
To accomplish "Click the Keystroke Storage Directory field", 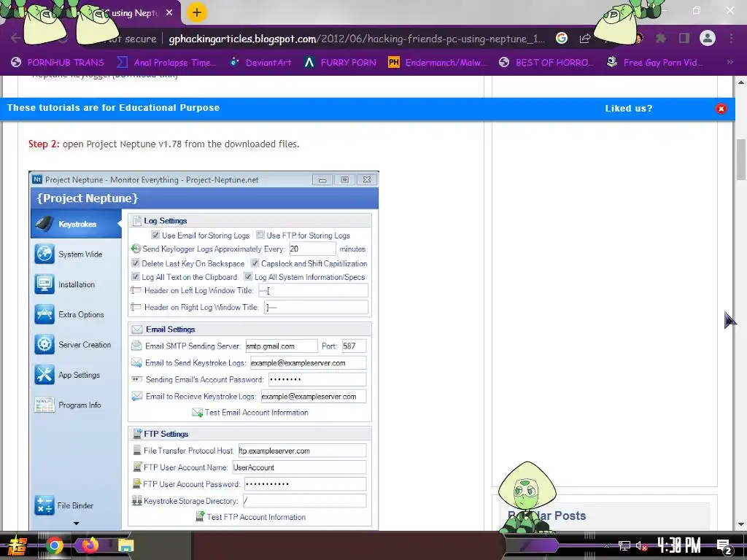I will tap(304, 500).
